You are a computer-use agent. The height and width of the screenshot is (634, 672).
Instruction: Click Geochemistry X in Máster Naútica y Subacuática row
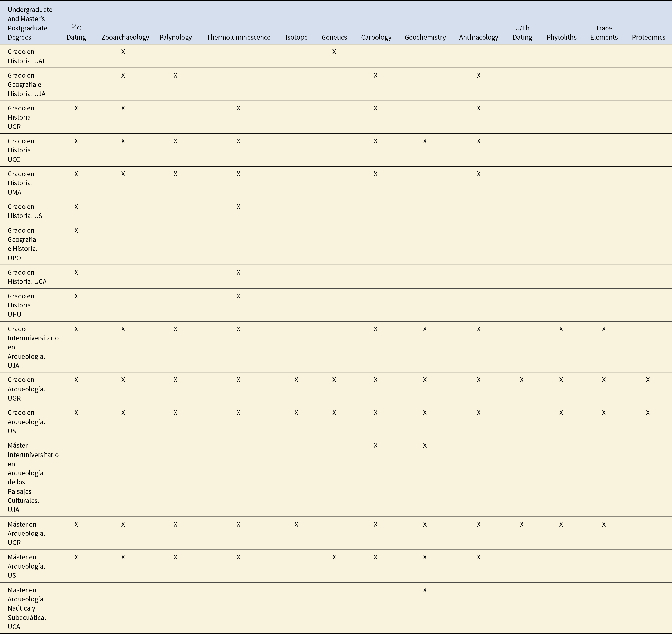[424, 590]
